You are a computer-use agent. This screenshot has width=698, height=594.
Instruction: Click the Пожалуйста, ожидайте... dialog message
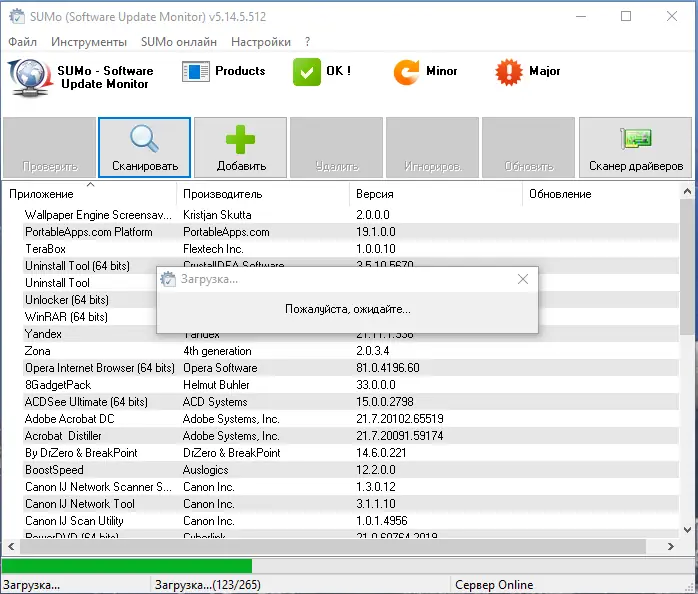[348, 309]
